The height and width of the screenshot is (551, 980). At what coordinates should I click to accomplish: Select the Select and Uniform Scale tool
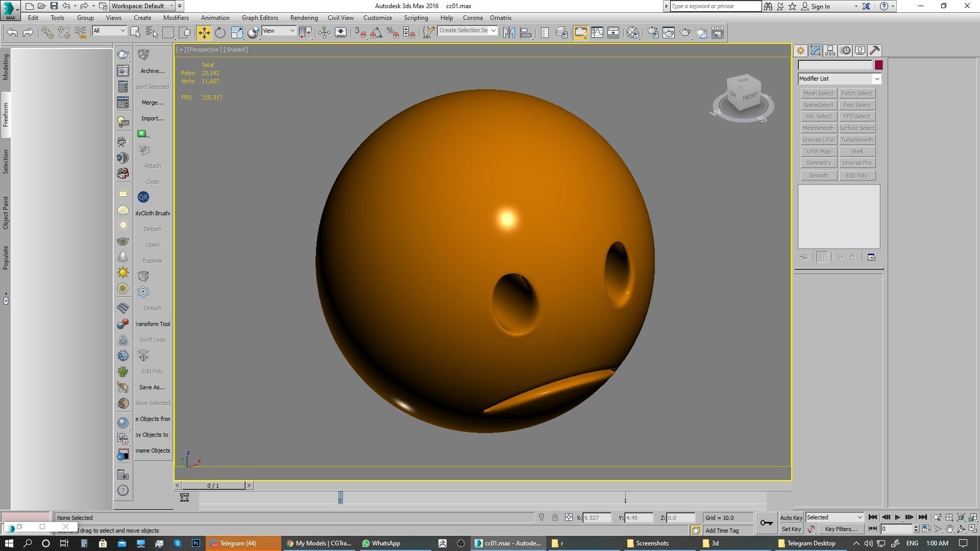pyautogui.click(x=237, y=33)
